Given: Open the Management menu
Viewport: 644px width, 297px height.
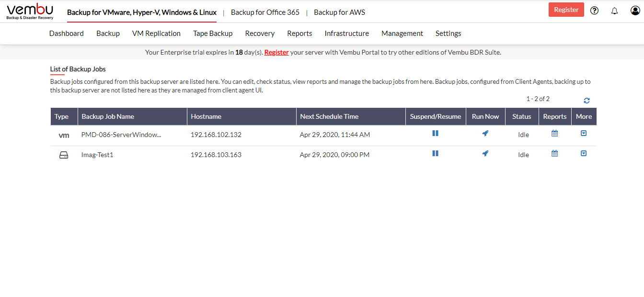Looking at the screenshot, I should [x=402, y=34].
